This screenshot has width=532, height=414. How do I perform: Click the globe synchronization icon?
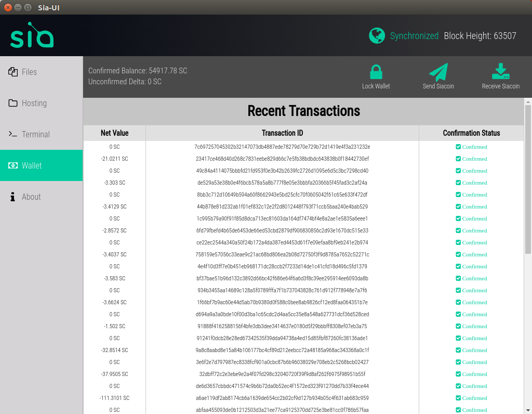pyautogui.click(x=377, y=36)
